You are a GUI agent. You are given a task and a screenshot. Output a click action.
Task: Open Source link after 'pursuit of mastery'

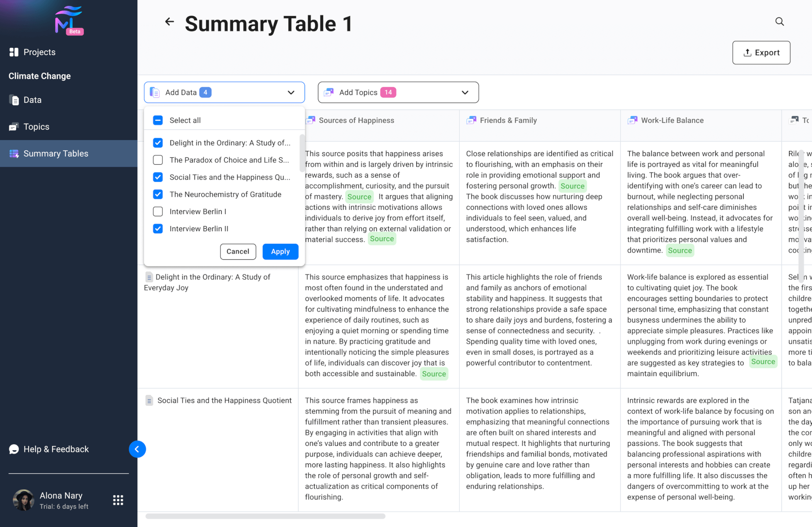[359, 197]
